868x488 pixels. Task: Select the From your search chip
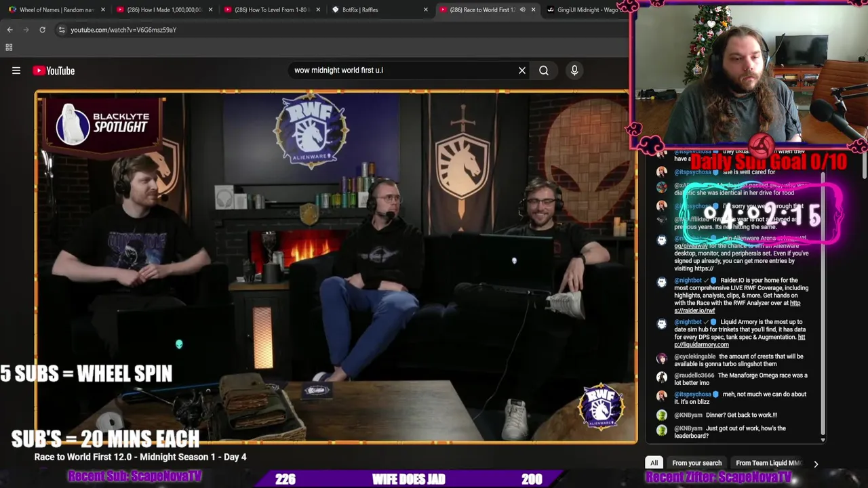point(696,463)
